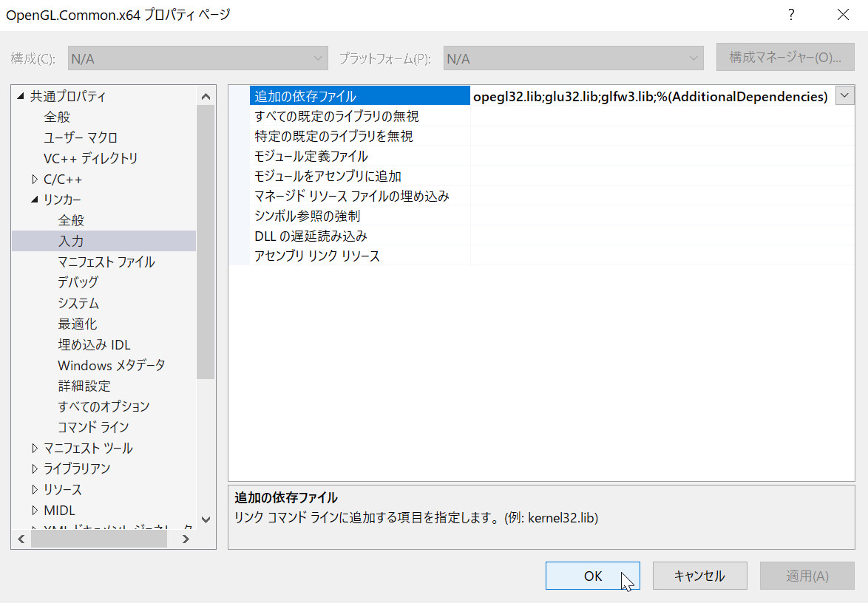Image resolution: width=868 pixels, height=603 pixels.
Task: Collapse the 共通プロパティ tree node
Action: coord(21,96)
